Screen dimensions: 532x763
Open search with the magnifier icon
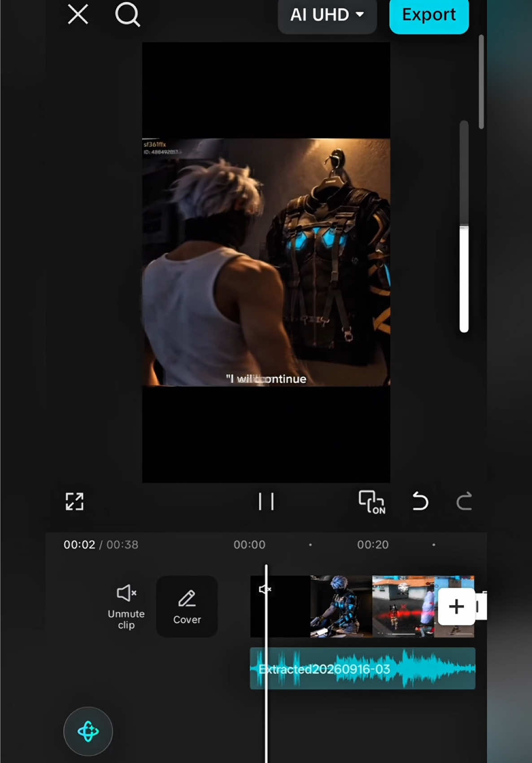click(127, 15)
